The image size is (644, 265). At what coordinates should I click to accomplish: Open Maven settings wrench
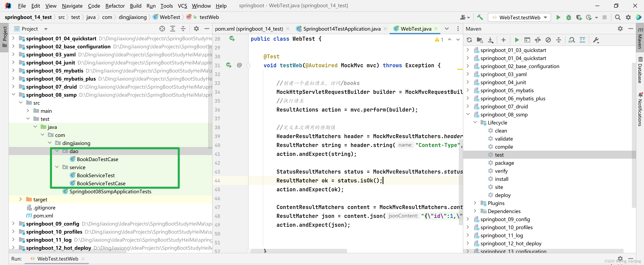(596, 40)
